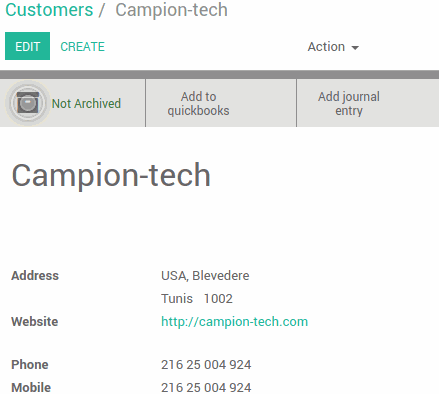Image resolution: width=439 pixels, height=394 pixels.
Task: Click the Campion-tech breadcrumb text
Action: 171,10
